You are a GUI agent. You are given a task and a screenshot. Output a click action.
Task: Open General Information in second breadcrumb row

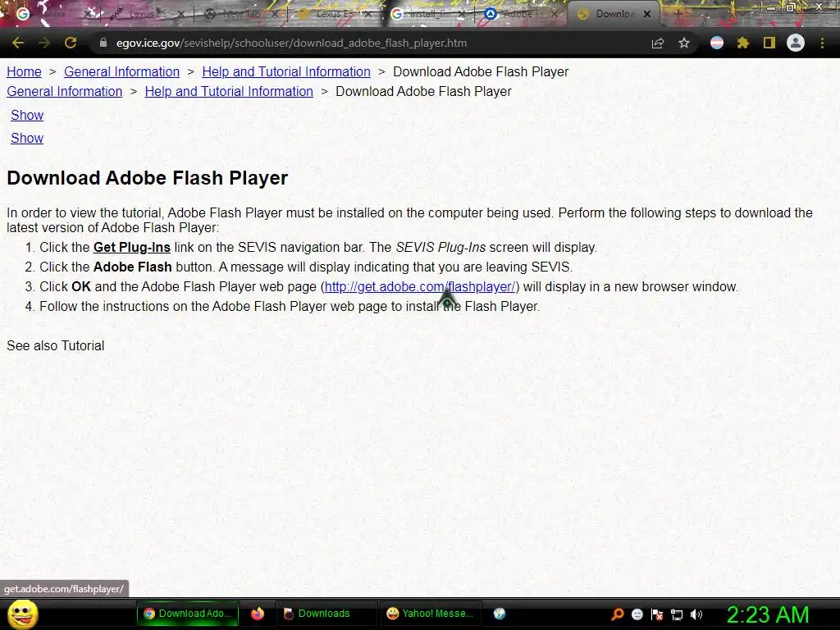pyautogui.click(x=64, y=92)
